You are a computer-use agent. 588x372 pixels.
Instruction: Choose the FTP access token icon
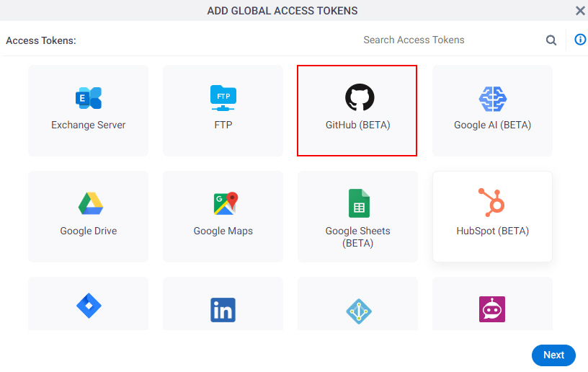pos(223,98)
